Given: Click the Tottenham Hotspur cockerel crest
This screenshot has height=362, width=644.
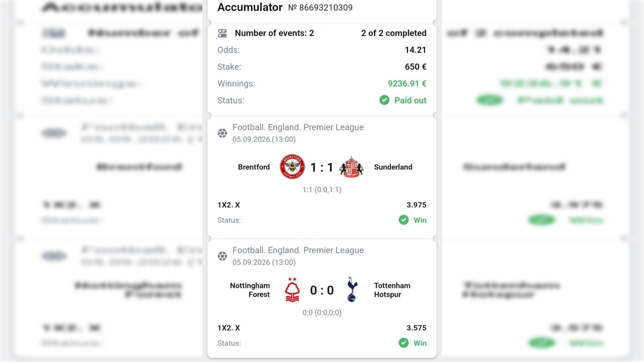Looking at the screenshot, I should [352, 290].
